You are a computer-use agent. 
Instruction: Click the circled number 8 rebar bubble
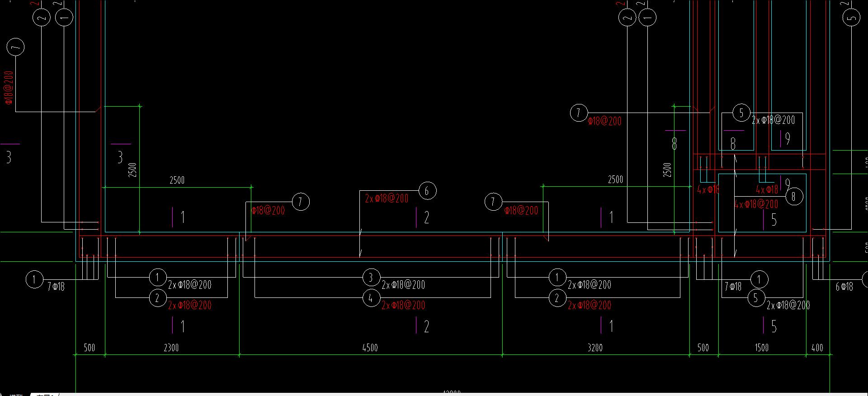pyautogui.click(x=794, y=197)
